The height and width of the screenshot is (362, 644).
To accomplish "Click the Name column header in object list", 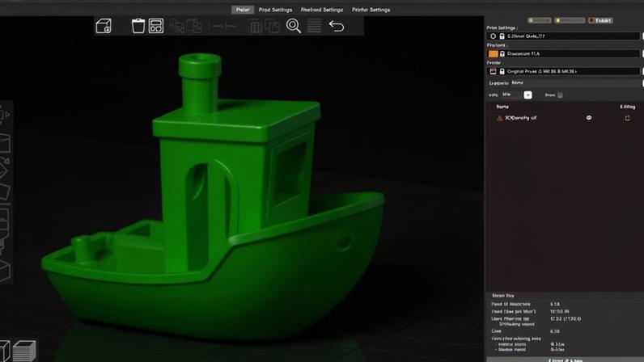I will [x=502, y=107].
